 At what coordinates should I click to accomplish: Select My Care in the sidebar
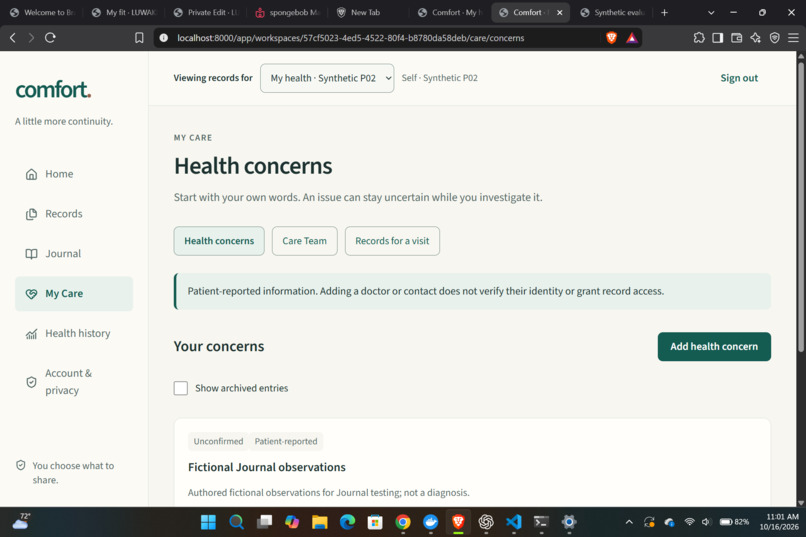[x=74, y=293]
